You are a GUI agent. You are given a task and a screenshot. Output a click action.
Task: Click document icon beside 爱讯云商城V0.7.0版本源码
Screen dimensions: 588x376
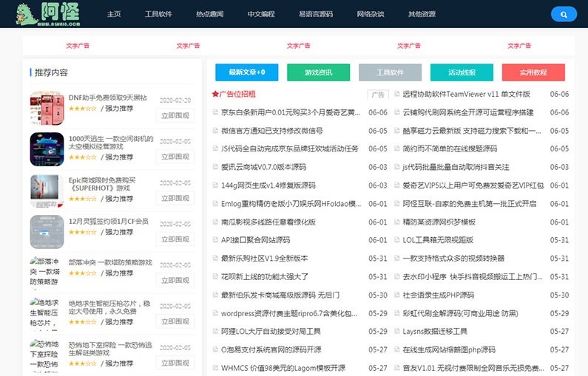click(x=215, y=167)
